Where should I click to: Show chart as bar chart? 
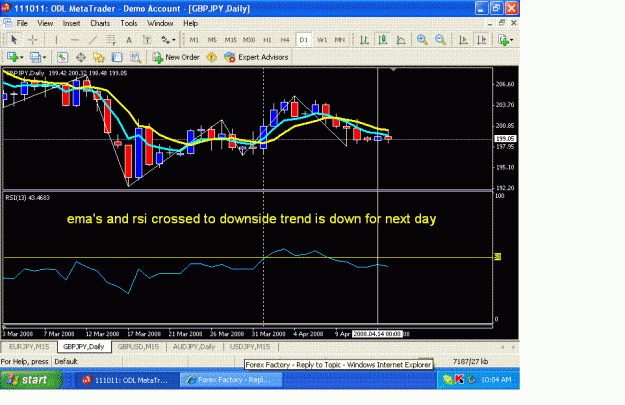click(364, 39)
